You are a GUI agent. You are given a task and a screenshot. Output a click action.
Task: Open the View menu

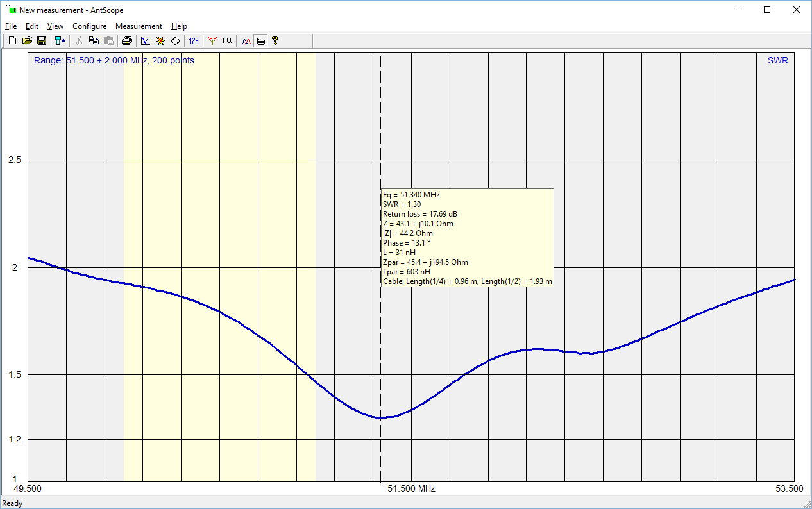(x=55, y=26)
